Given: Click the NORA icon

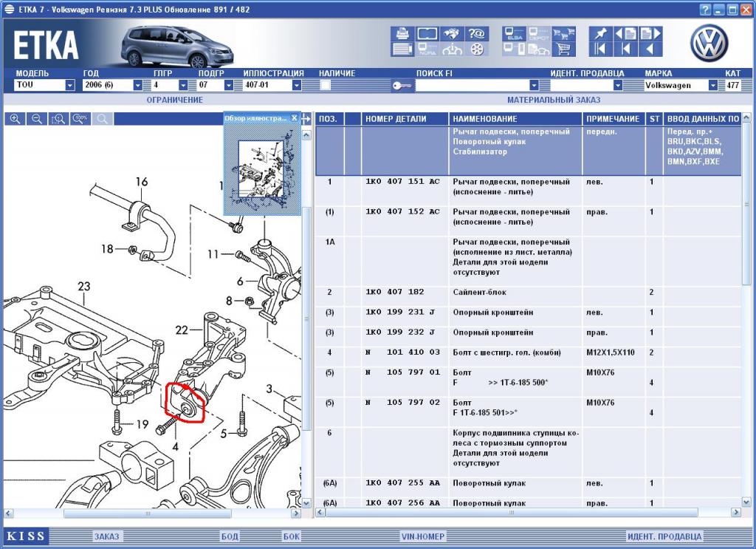Looking at the screenshot, I should [x=427, y=49].
